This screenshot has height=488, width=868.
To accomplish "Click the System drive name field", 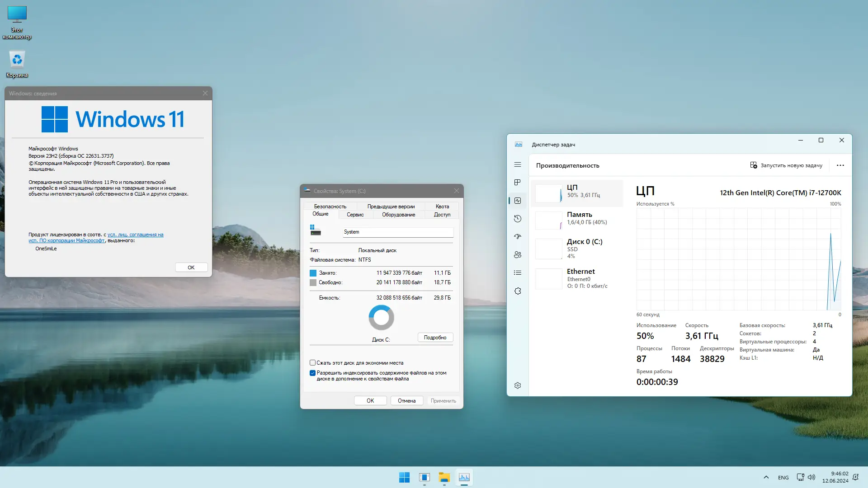I will [x=398, y=232].
